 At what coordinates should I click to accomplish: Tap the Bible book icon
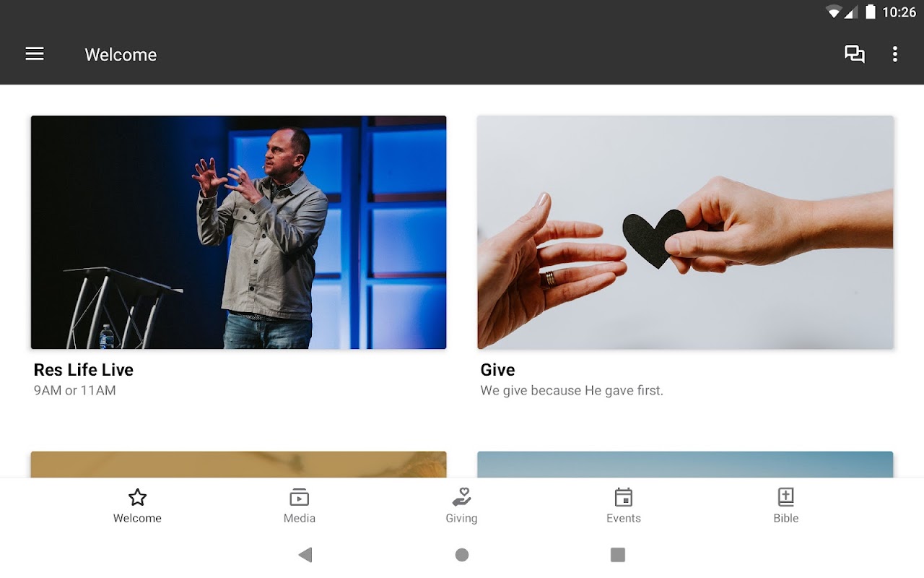786,497
